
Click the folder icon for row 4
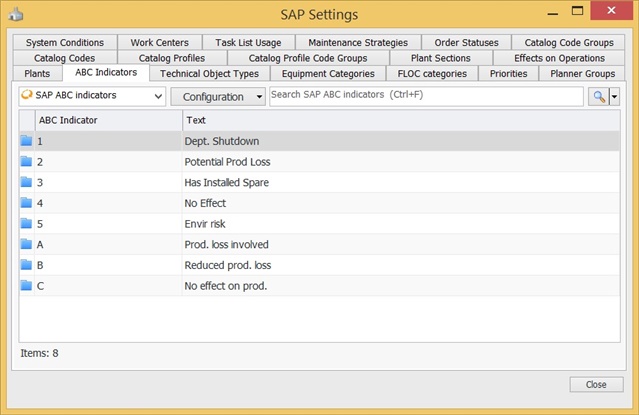click(26, 203)
